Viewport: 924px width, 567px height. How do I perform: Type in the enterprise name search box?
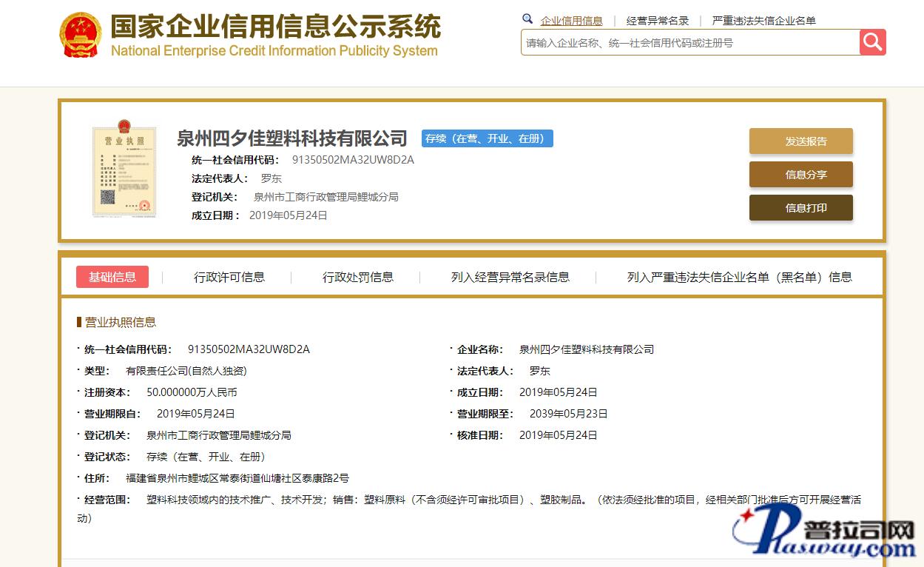click(x=689, y=43)
